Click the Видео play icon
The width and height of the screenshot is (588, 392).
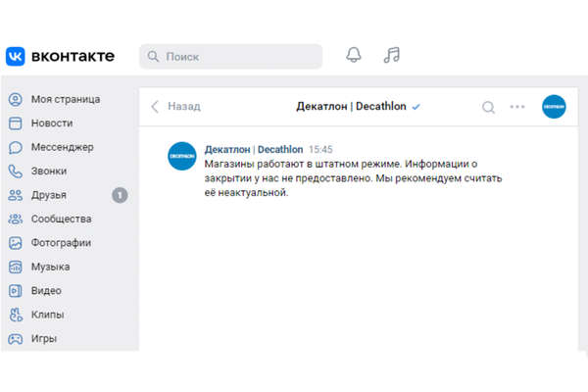click(x=16, y=291)
